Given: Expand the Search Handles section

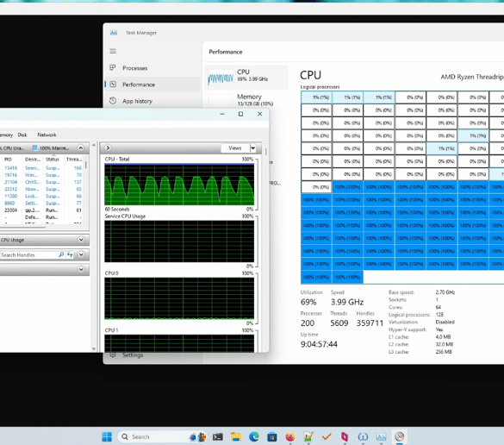Looking at the screenshot, I should click(81, 254).
